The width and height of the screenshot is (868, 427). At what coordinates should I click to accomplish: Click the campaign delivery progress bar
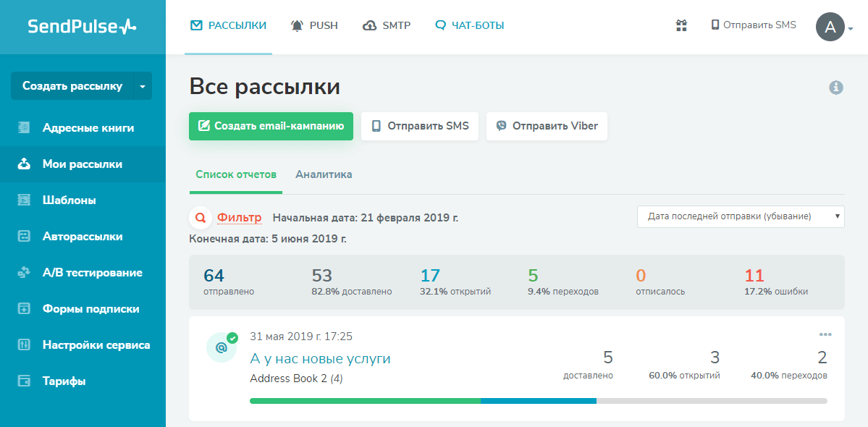coord(539,400)
